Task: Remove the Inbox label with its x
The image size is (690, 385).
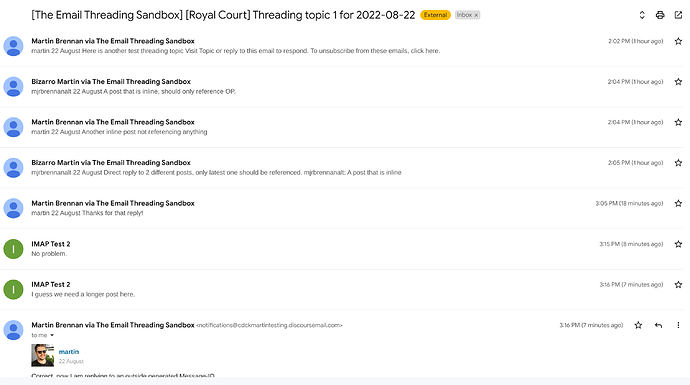Action: pyautogui.click(x=476, y=15)
